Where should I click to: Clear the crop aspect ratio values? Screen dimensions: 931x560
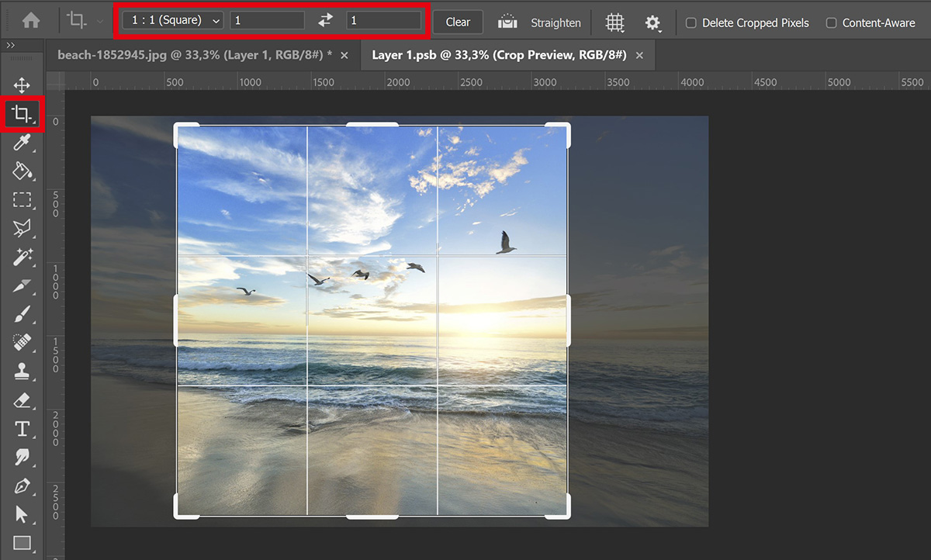tap(458, 22)
